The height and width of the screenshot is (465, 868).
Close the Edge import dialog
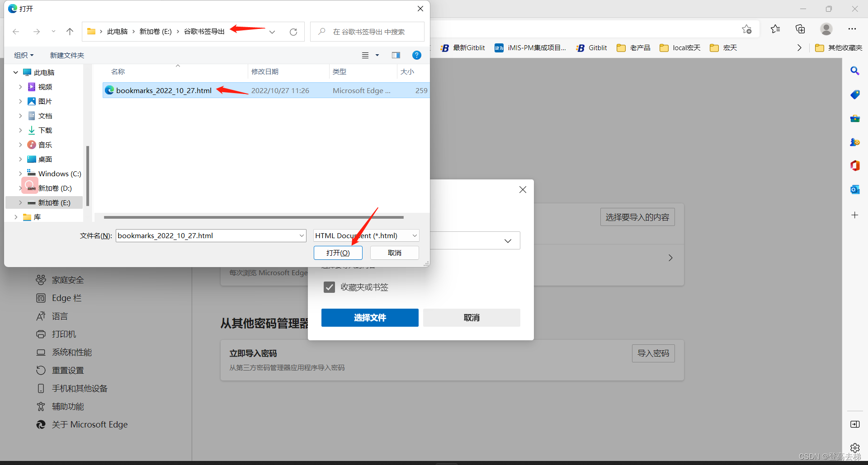[x=523, y=190]
